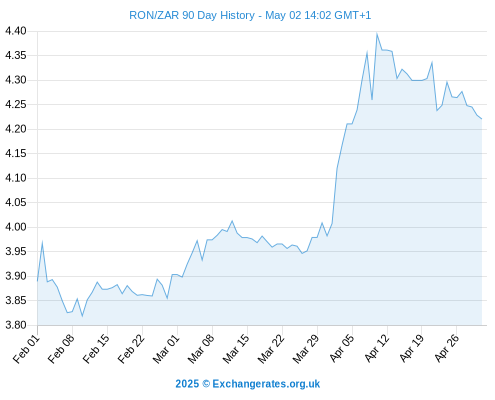Select the Feb 22 date label
This screenshot has width=495, height=400.
click(131, 349)
